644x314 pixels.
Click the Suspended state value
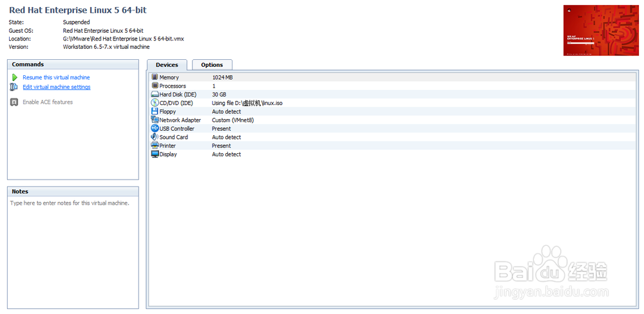[x=77, y=22]
